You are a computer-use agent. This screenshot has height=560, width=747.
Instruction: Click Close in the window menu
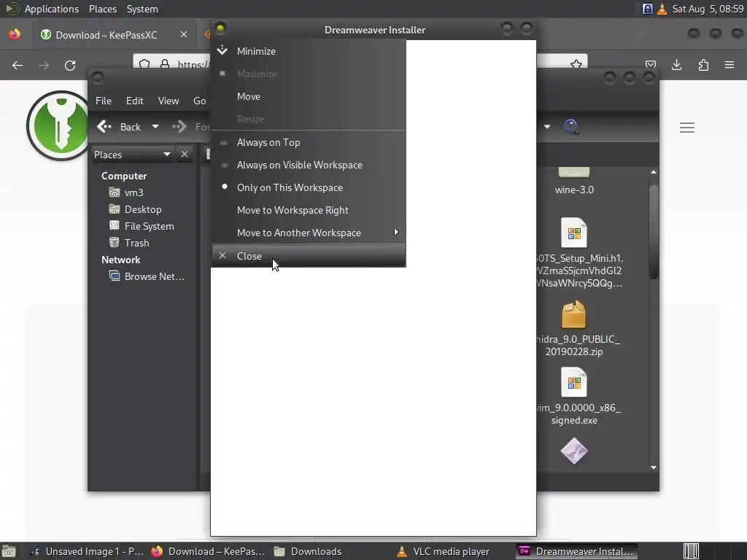click(309, 256)
